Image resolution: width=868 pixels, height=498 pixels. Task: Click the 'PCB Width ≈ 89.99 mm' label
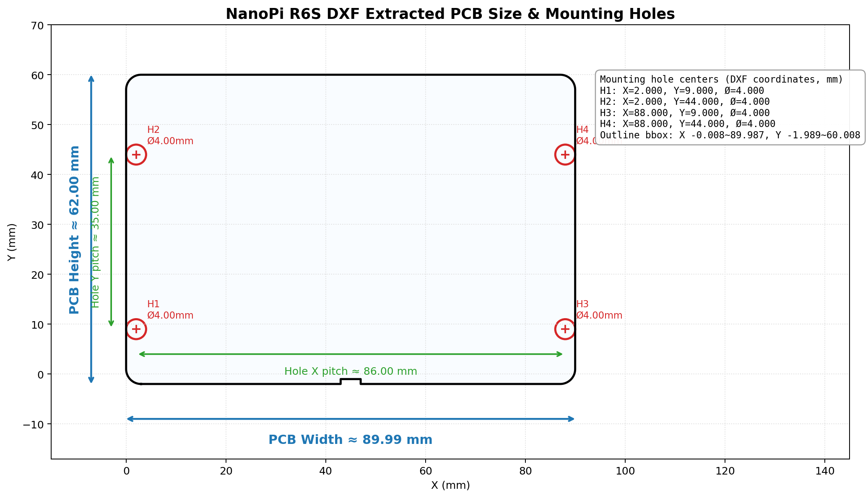pos(350,440)
